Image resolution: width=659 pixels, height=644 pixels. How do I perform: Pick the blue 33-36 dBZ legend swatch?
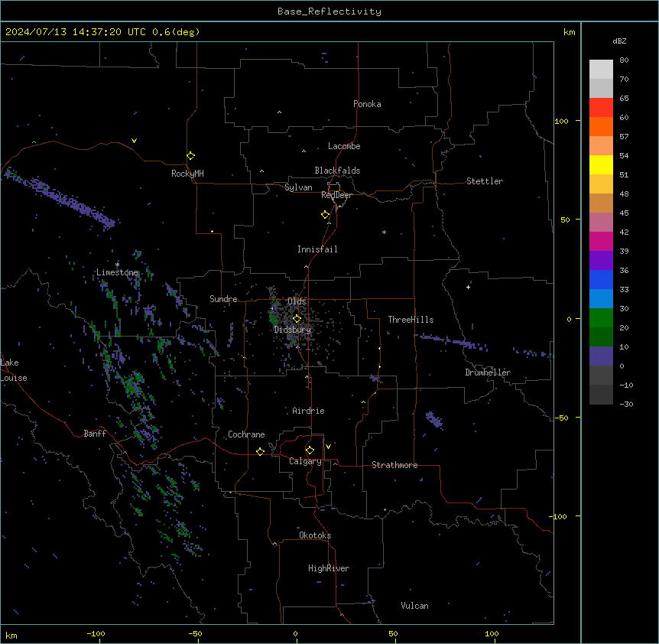[x=601, y=279]
